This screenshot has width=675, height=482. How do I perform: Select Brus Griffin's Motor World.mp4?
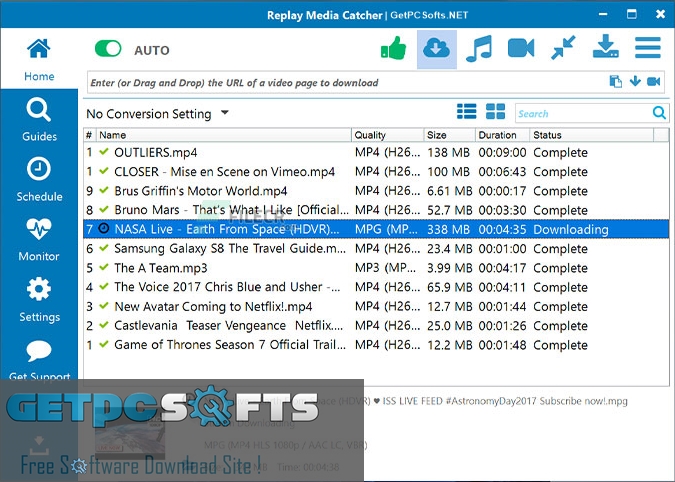coord(376,191)
